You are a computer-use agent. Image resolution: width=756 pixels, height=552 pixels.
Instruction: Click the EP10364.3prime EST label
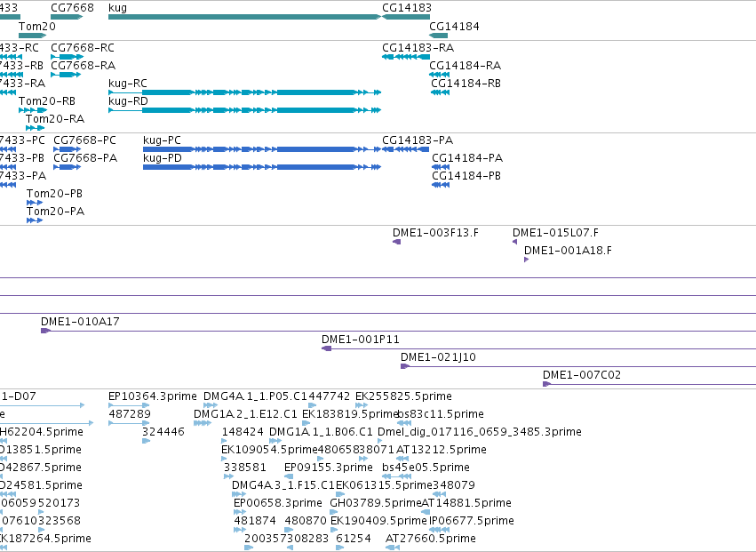[x=153, y=396]
